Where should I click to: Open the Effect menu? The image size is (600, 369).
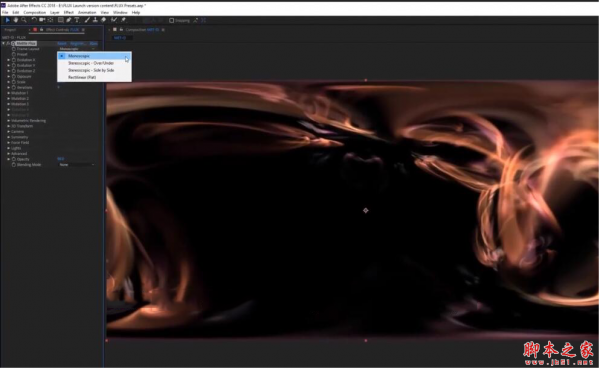click(68, 13)
